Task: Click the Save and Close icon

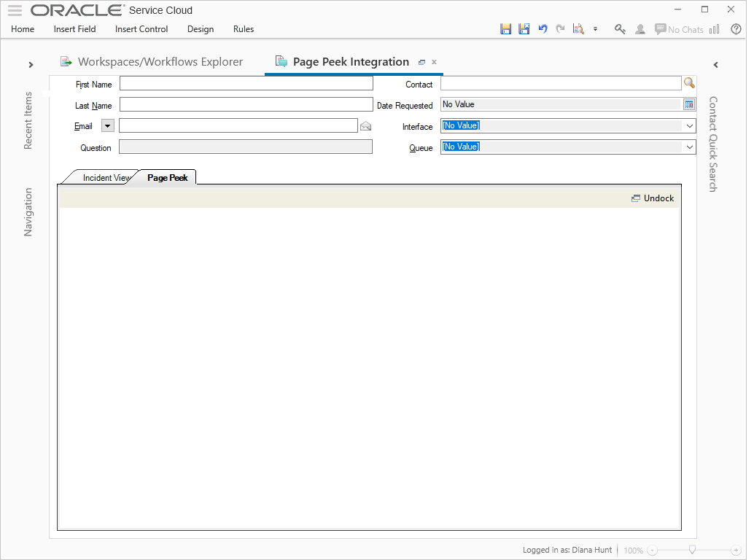Action: pos(524,28)
